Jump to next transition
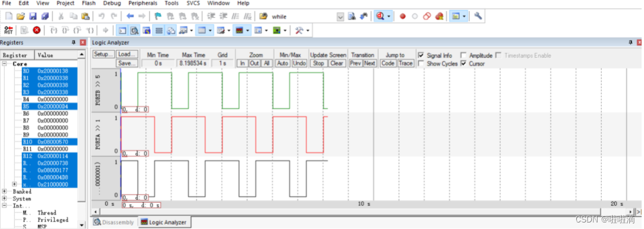The height and width of the screenshot is (229, 644). 370,63
